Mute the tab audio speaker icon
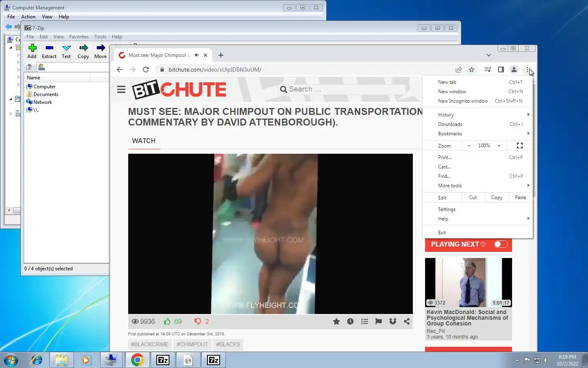The height and width of the screenshot is (368, 588). click(197, 55)
